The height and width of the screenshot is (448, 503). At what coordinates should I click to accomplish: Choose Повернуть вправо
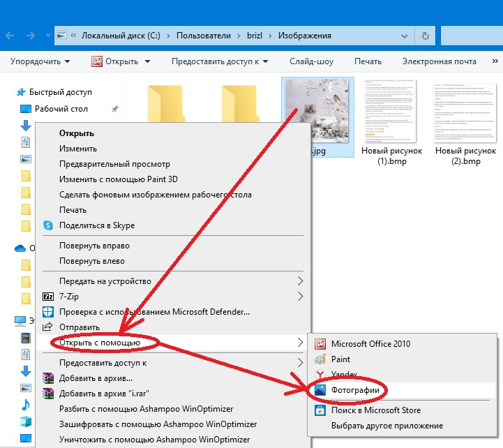pyautogui.click(x=173, y=246)
